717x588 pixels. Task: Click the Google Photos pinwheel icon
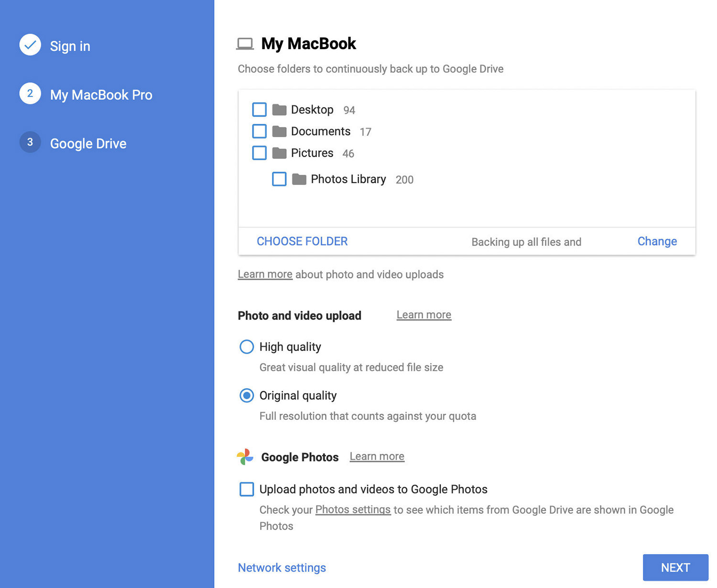point(245,457)
